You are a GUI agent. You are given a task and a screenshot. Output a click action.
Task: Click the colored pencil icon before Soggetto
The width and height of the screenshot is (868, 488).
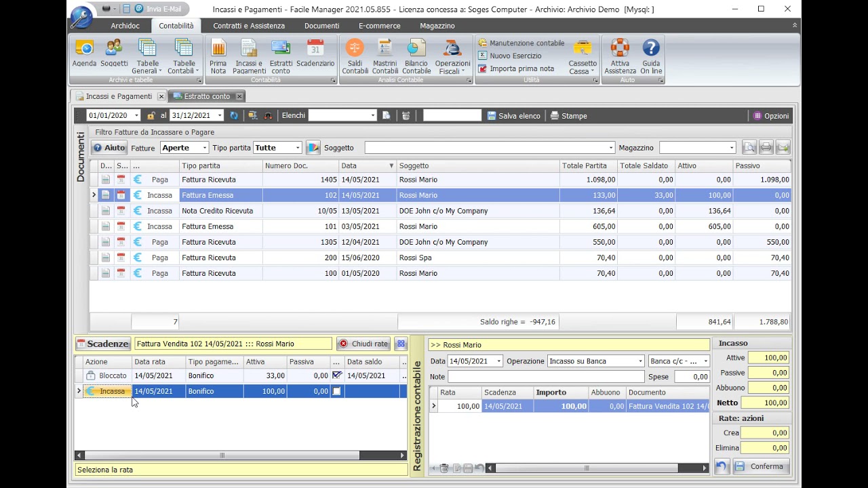(313, 148)
